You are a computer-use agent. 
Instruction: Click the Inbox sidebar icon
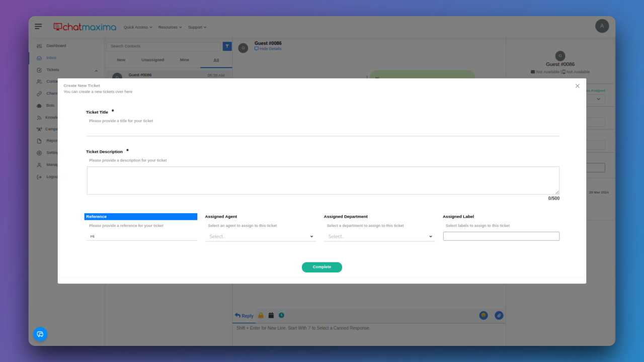pyautogui.click(x=39, y=58)
